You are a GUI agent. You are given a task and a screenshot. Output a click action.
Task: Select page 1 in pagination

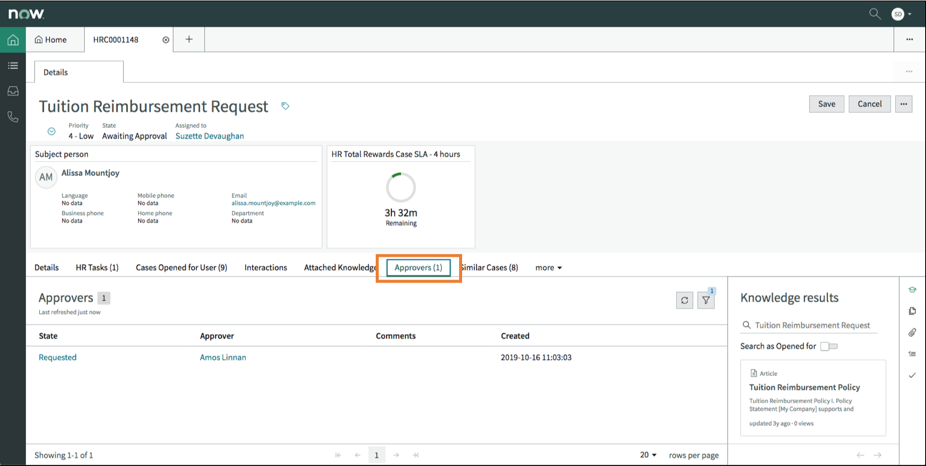pos(377,455)
